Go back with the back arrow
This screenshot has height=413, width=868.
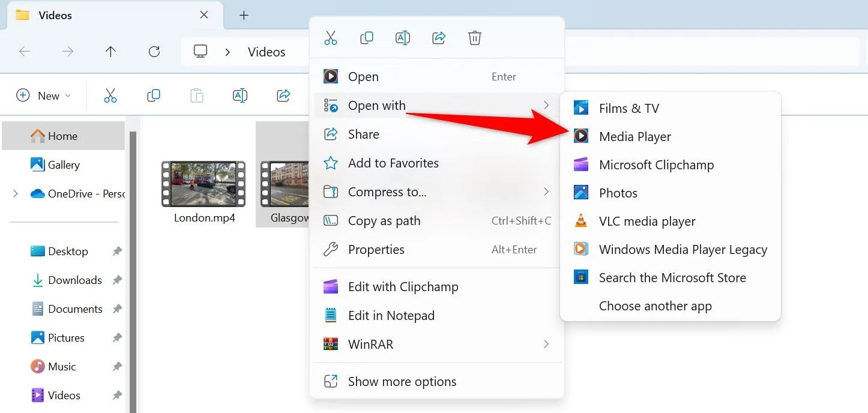25,52
